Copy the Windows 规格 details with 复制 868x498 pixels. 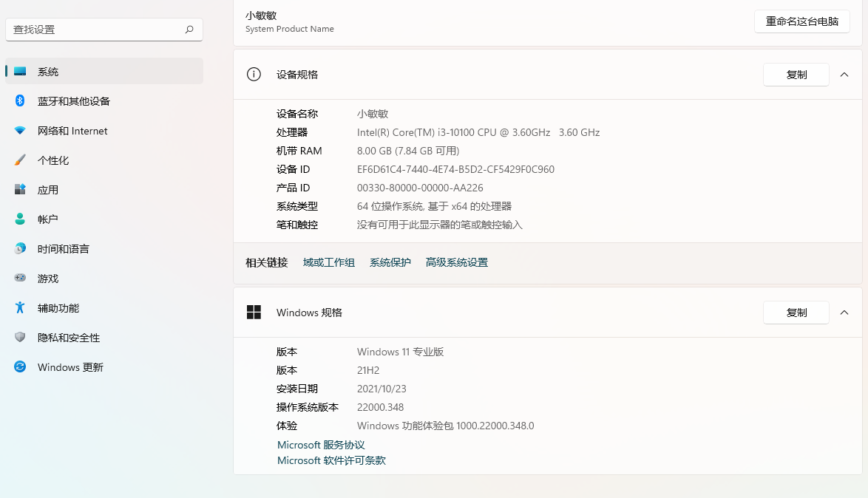(796, 313)
